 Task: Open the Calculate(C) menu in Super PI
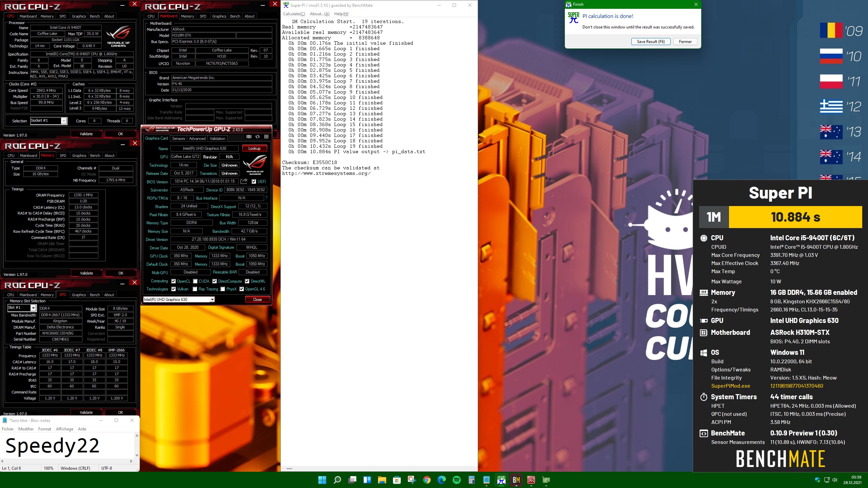click(294, 14)
